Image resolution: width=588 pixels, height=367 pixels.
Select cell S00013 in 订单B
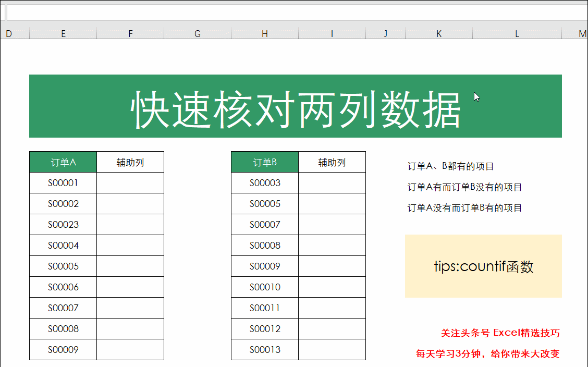[265, 349]
